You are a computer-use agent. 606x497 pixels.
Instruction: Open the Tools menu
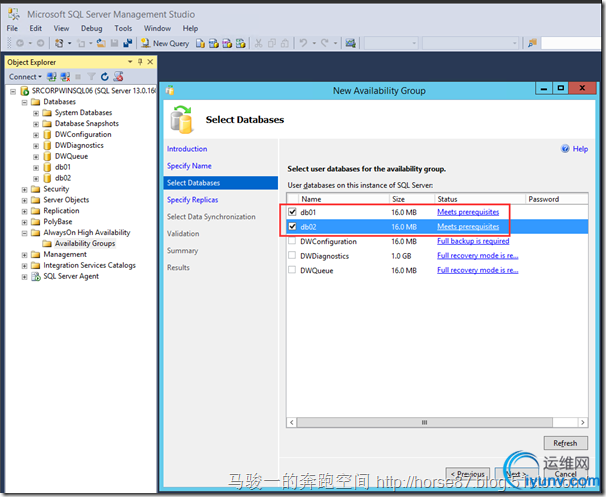[x=123, y=28]
